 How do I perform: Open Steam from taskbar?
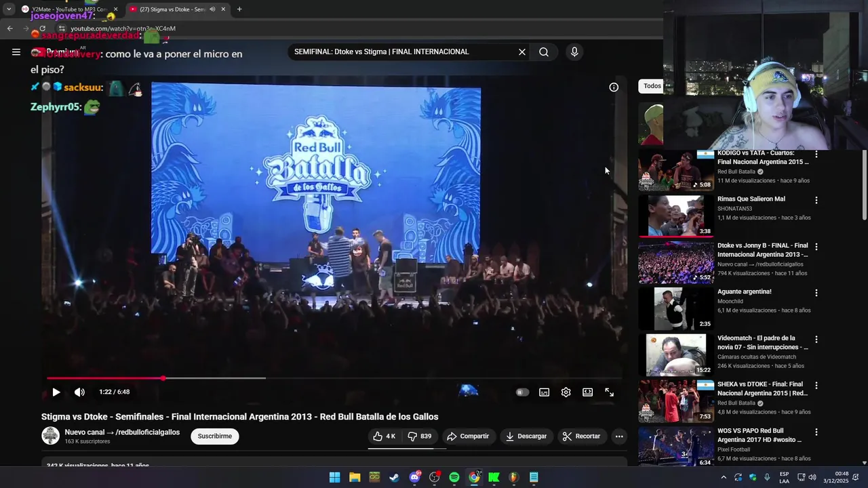click(x=394, y=477)
